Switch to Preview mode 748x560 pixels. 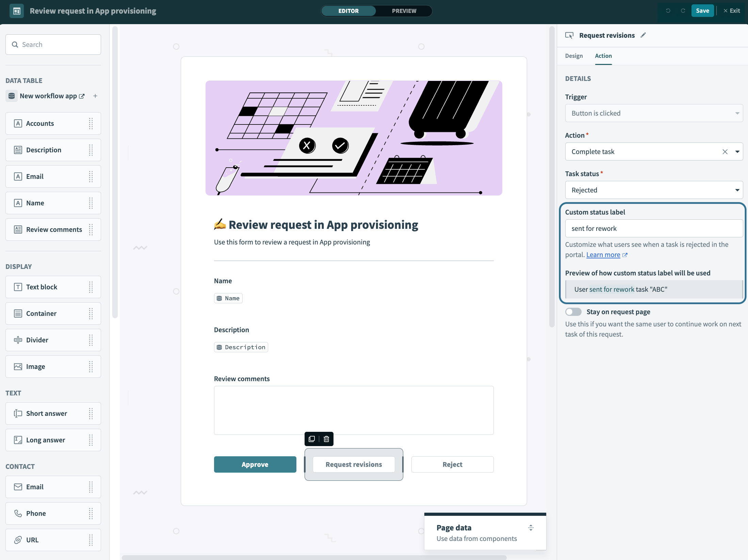(x=404, y=11)
